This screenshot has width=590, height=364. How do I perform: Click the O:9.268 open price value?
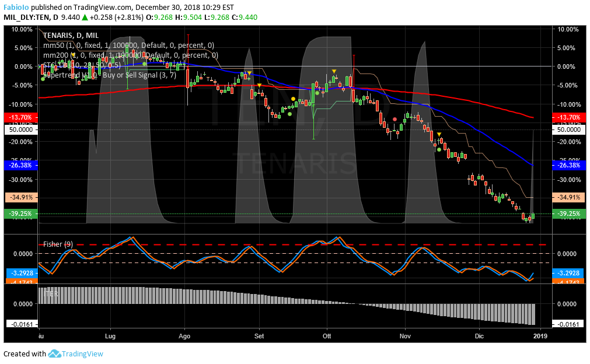(x=159, y=17)
